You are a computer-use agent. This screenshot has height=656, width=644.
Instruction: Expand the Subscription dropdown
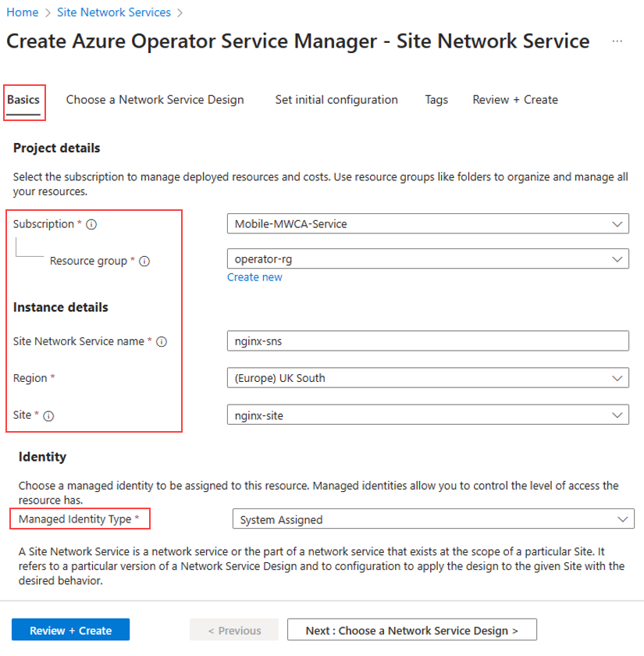427,224
